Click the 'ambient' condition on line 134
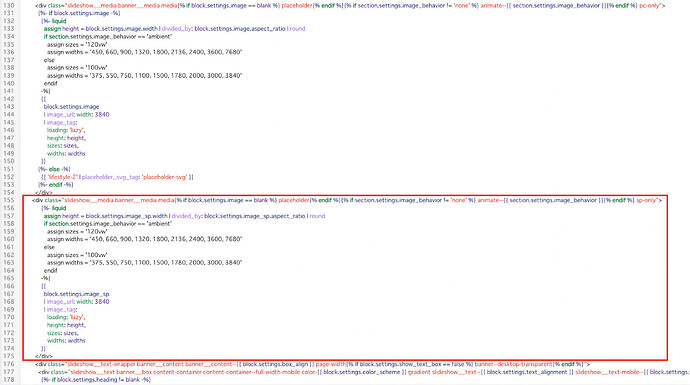Screen dimensions: 690x385 click(108, 37)
